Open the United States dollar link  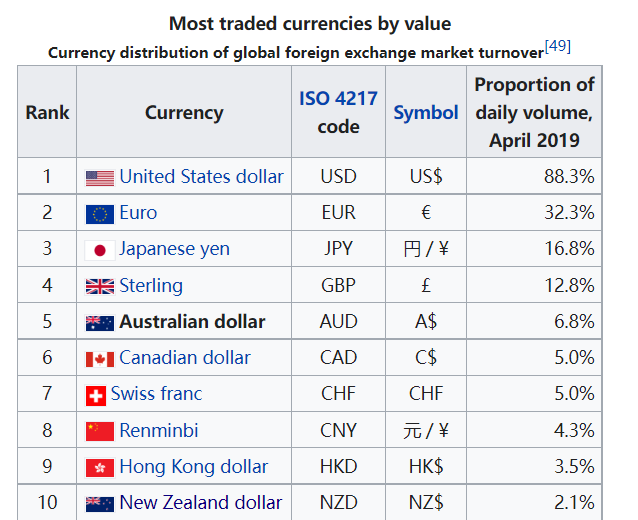coord(201,177)
